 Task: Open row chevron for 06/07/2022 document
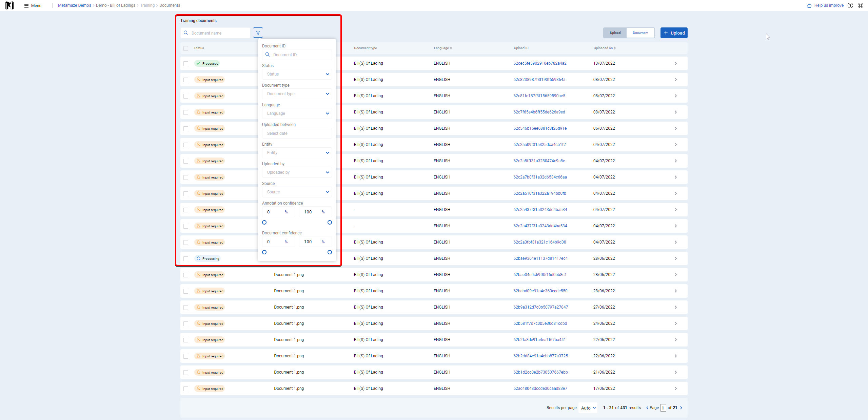pos(675,128)
